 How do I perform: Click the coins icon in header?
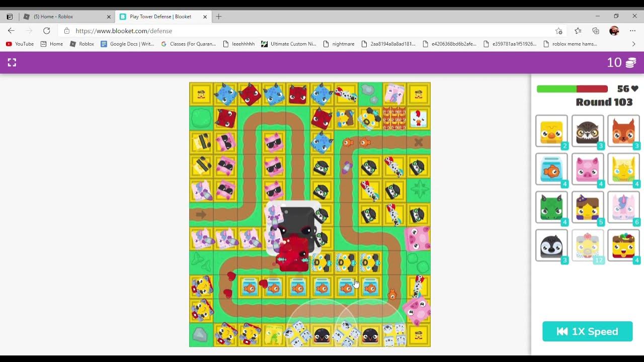tap(630, 63)
